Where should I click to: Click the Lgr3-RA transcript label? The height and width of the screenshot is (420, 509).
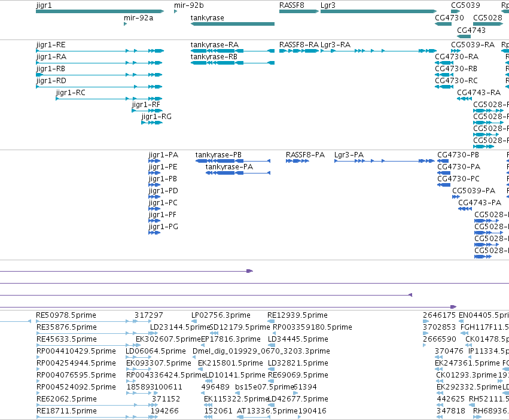pyautogui.click(x=336, y=45)
